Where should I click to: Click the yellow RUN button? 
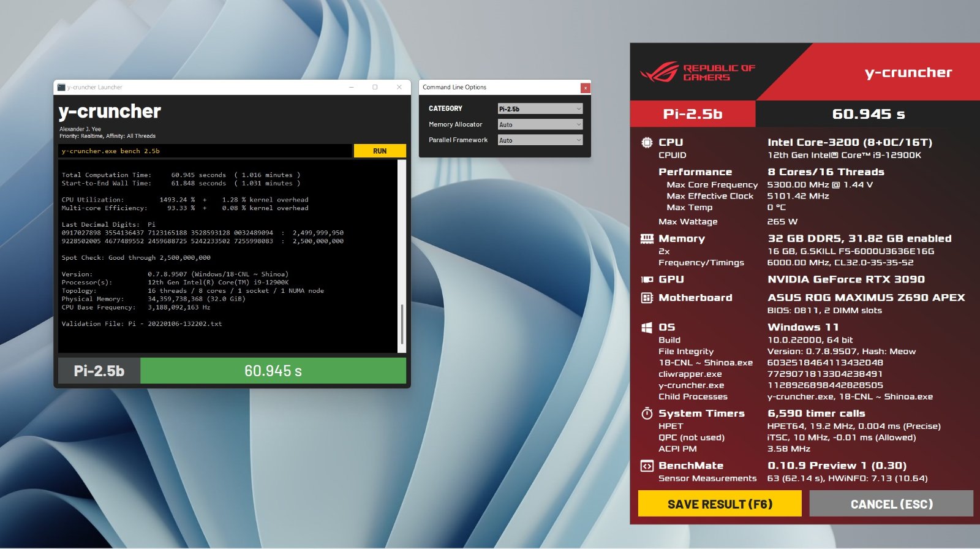point(380,151)
